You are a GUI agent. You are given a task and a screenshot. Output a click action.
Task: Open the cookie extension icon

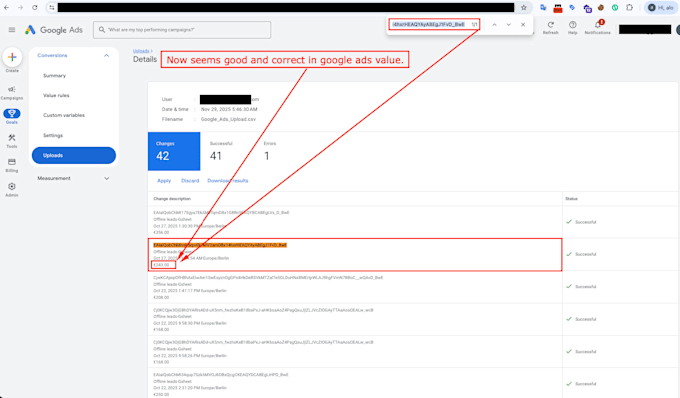pos(601,7)
